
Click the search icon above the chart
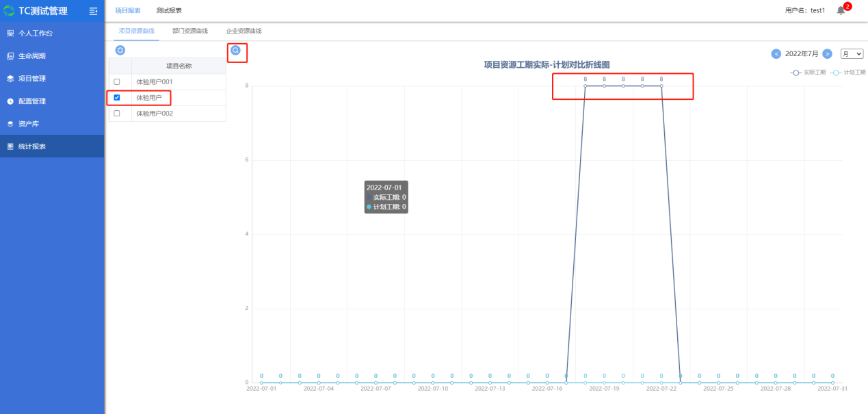tap(235, 50)
